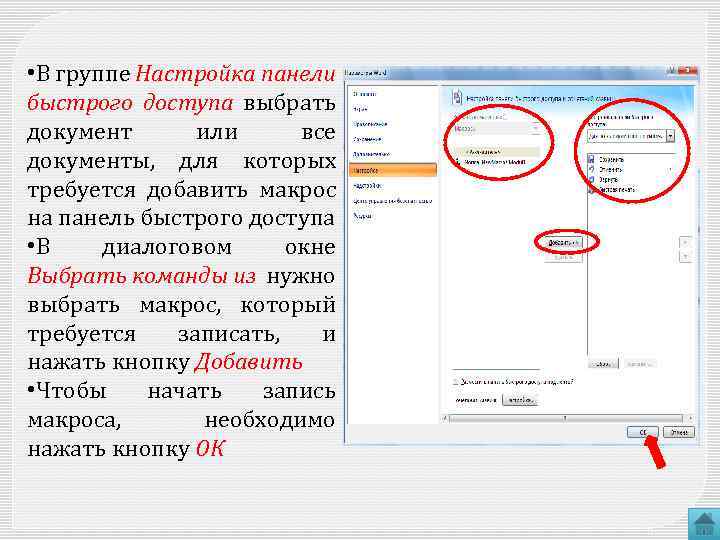Click the move-up arrow button
This screenshot has height=540, width=720.
(x=685, y=242)
